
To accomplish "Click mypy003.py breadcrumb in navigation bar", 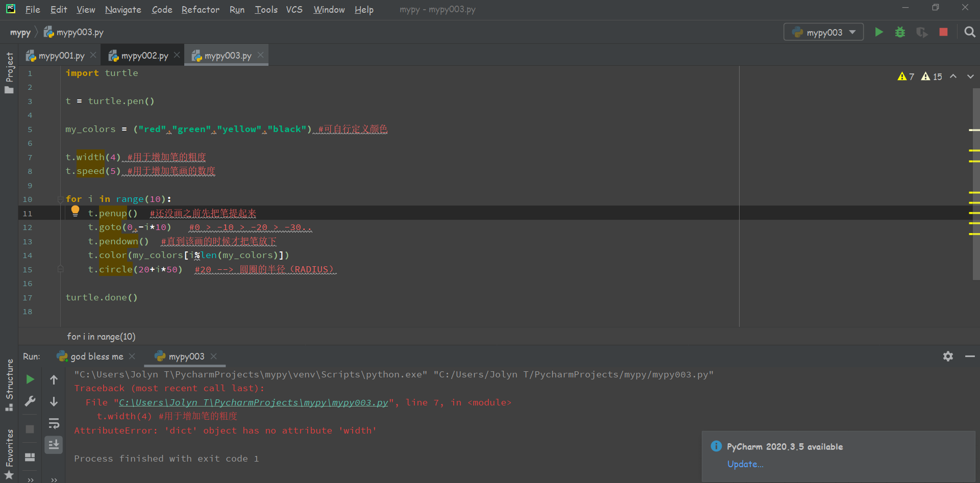I will pyautogui.click(x=73, y=33).
